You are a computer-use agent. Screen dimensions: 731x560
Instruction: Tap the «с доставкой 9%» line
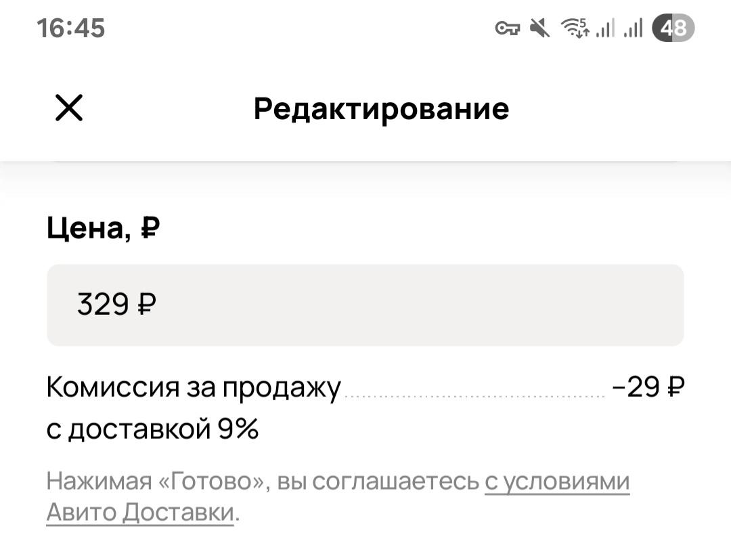tap(152, 429)
